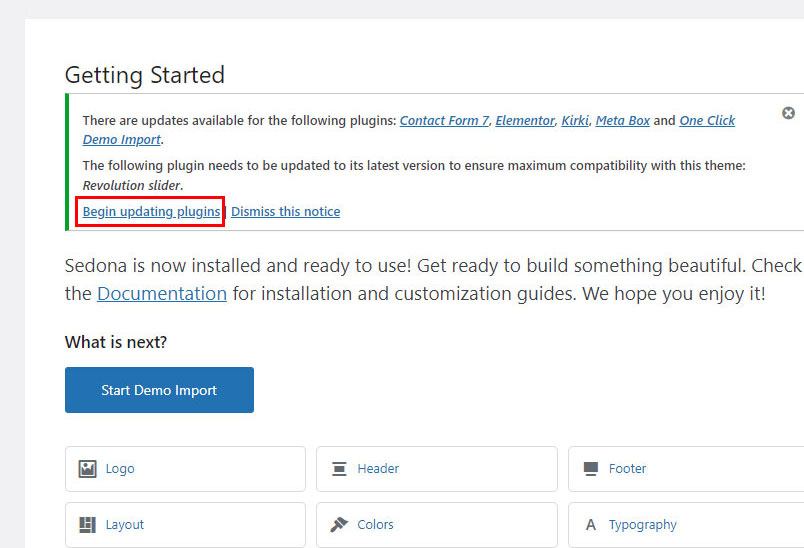
Task: Open the Colors settings card
Action: 437,525
